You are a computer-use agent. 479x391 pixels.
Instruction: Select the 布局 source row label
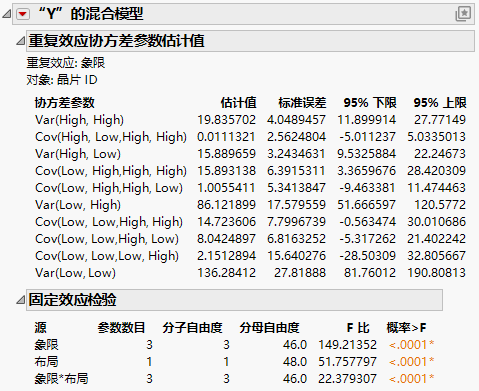click(x=46, y=362)
